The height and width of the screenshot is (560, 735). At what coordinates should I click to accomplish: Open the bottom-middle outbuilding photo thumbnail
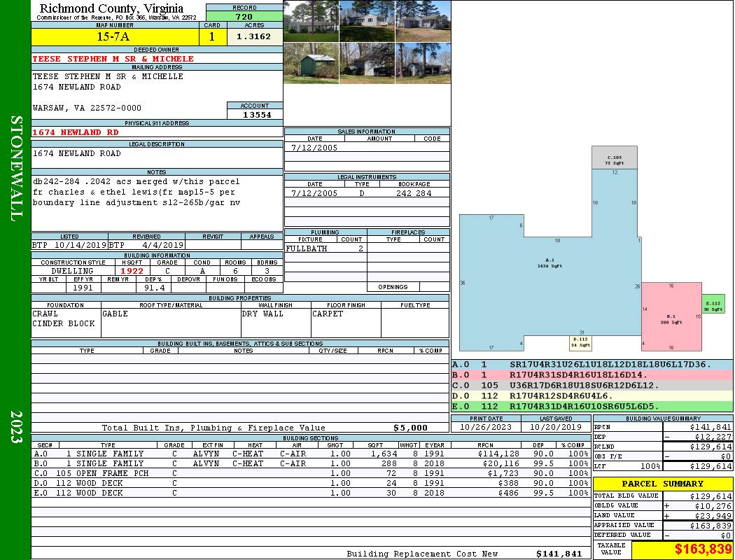367,63
